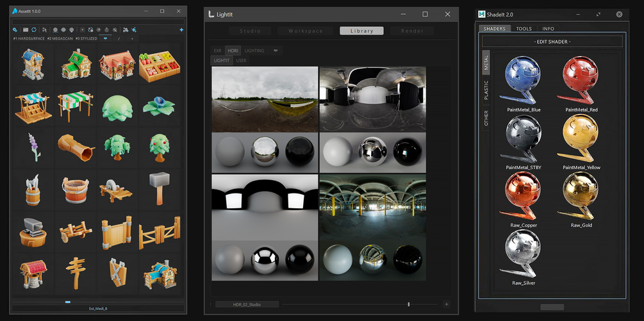Open the Workspace tab in LightIt
The image size is (644, 321).
click(306, 31)
